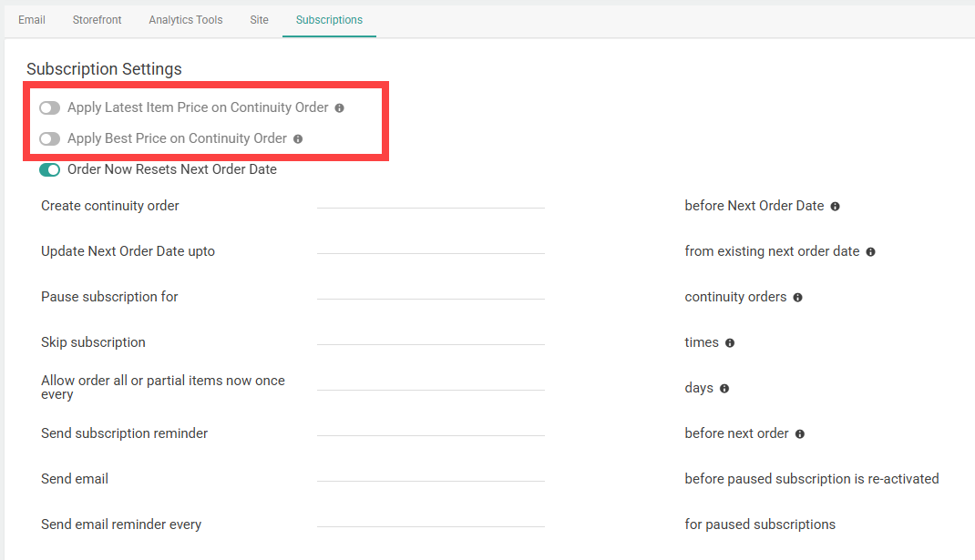Switch to the Analytics Tools tab
This screenshot has width=975, height=560.
click(x=185, y=19)
